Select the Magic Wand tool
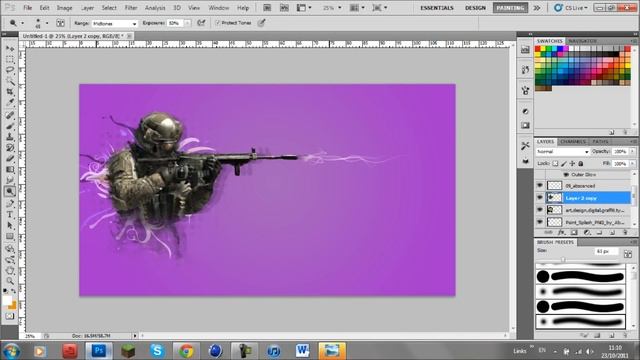Image resolution: width=640 pixels, height=360 pixels. pos(10,81)
